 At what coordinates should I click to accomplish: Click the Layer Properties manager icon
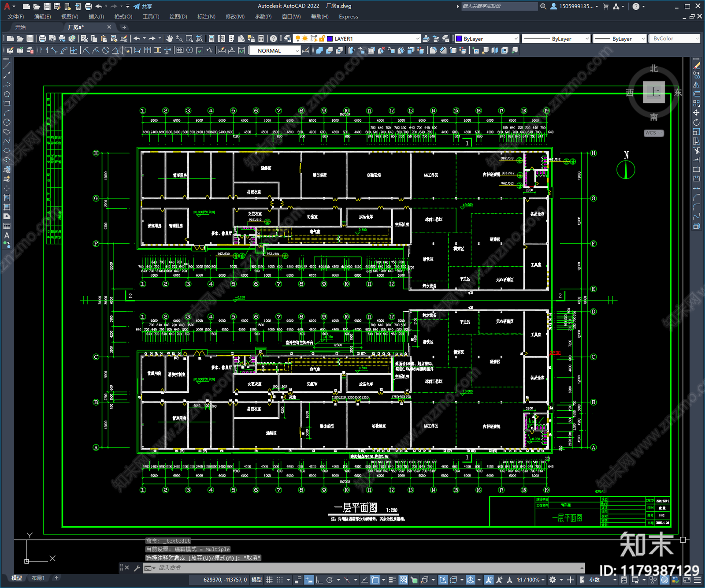(x=287, y=39)
